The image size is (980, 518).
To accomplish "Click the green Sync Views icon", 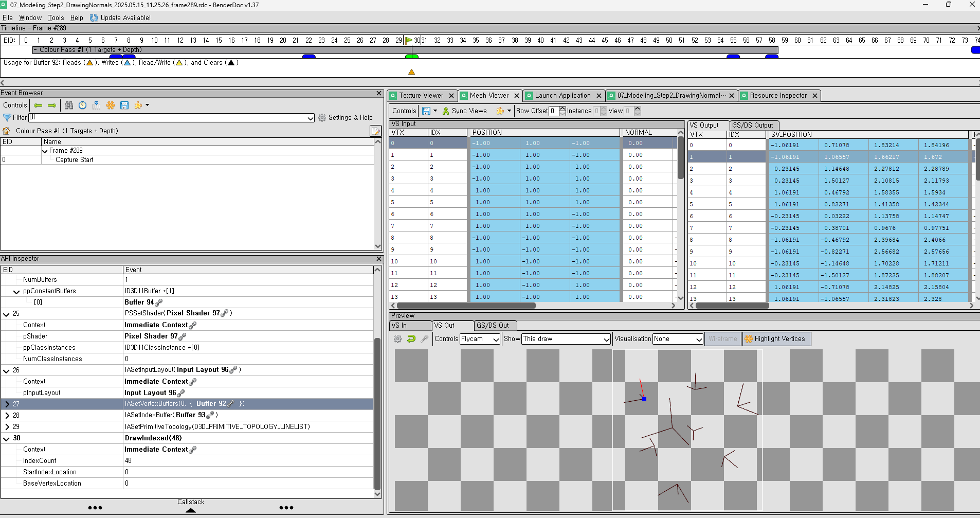I will click(446, 111).
